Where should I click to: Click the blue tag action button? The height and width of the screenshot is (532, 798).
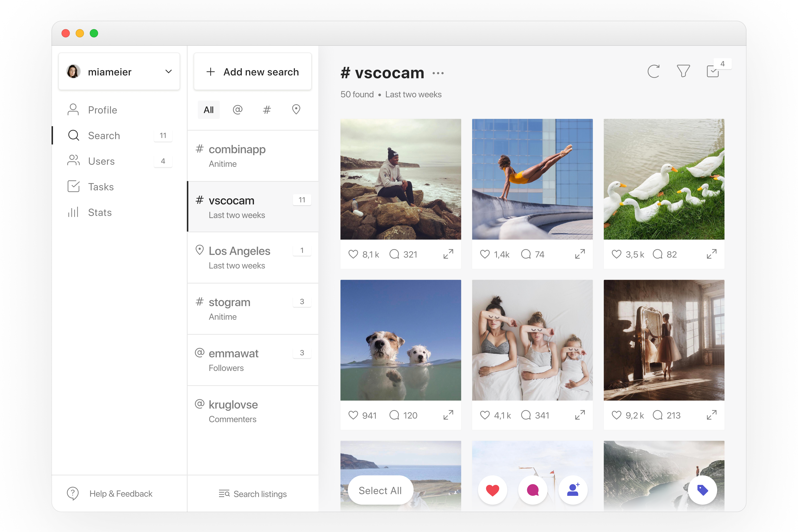click(x=702, y=490)
